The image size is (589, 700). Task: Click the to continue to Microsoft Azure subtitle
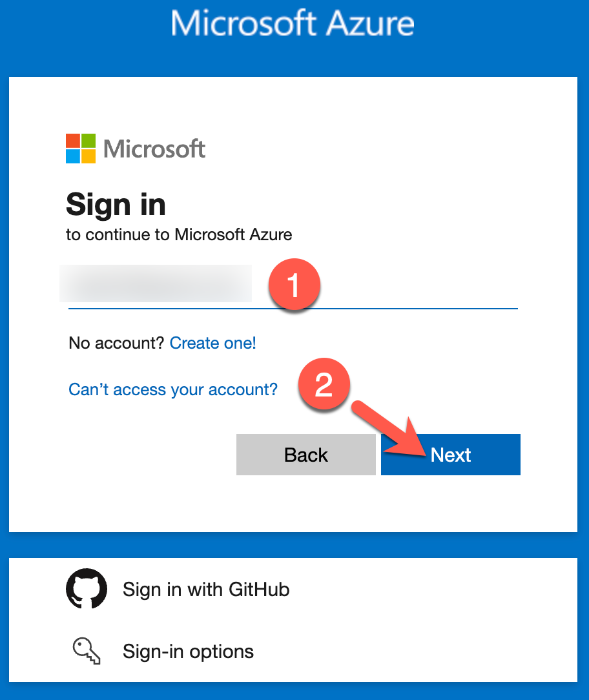179,235
